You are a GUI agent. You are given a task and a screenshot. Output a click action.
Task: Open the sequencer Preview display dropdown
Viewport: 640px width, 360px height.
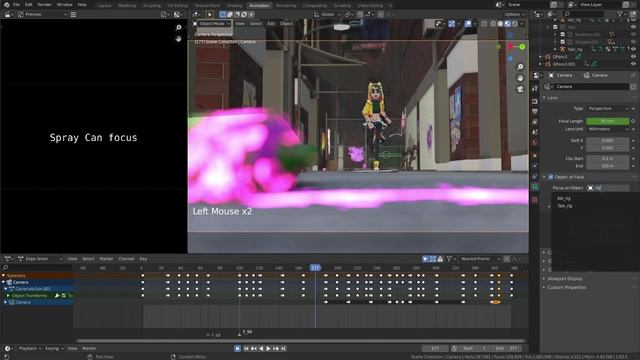pos(42,14)
